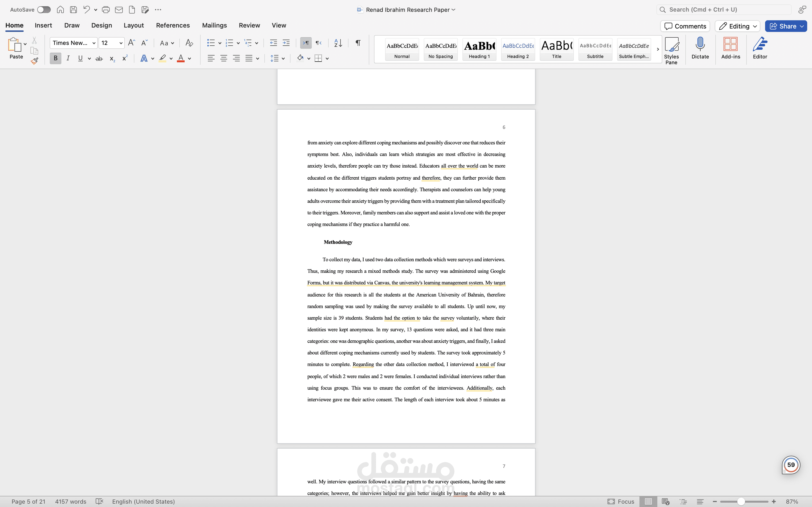Screen dimensions: 812x507
Task: Switch to the References tab
Action: 173,25
